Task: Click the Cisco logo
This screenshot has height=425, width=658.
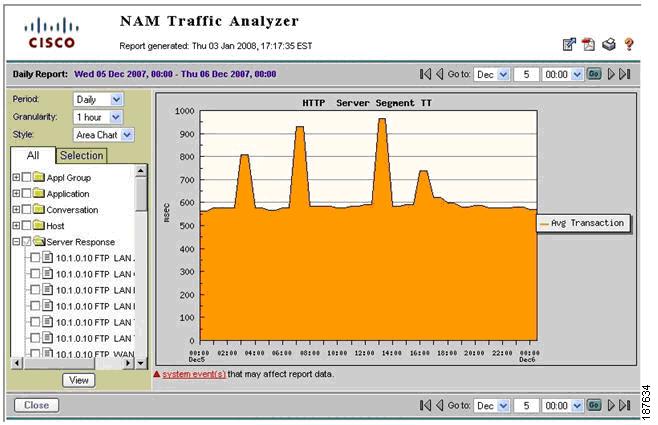Action: 51,33
